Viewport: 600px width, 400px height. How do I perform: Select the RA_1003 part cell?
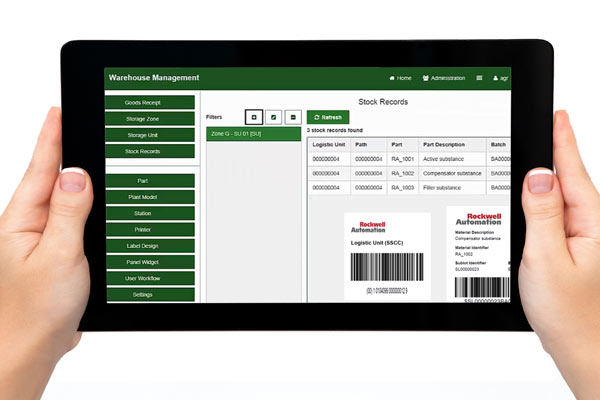click(x=403, y=188)
